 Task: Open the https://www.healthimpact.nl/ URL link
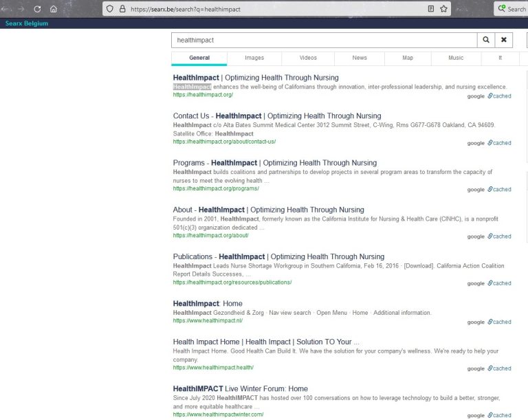208,320
